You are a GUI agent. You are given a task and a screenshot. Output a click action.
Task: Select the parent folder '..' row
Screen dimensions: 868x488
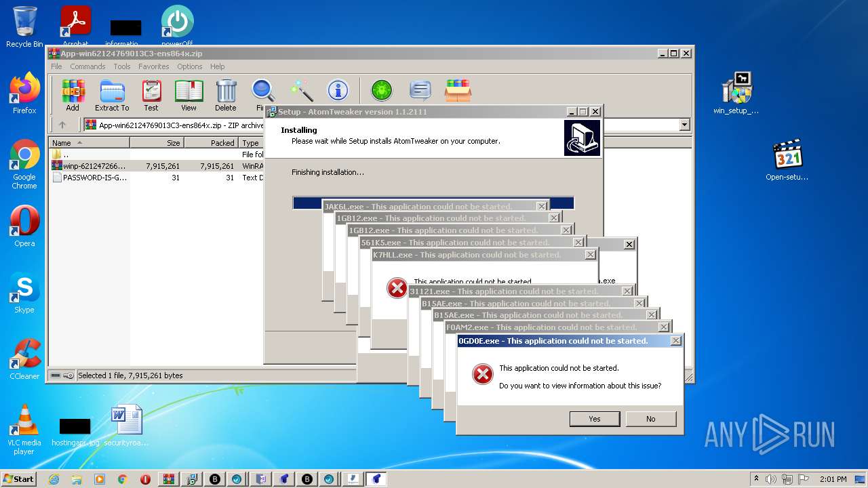click(x=156, y=155)
